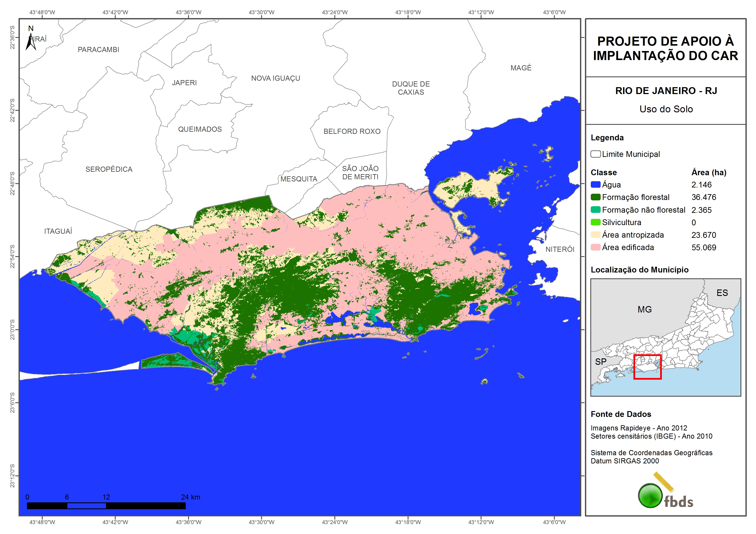756x534 pixels.
Task: Click the north arrow compass icon
Action: 31,41
